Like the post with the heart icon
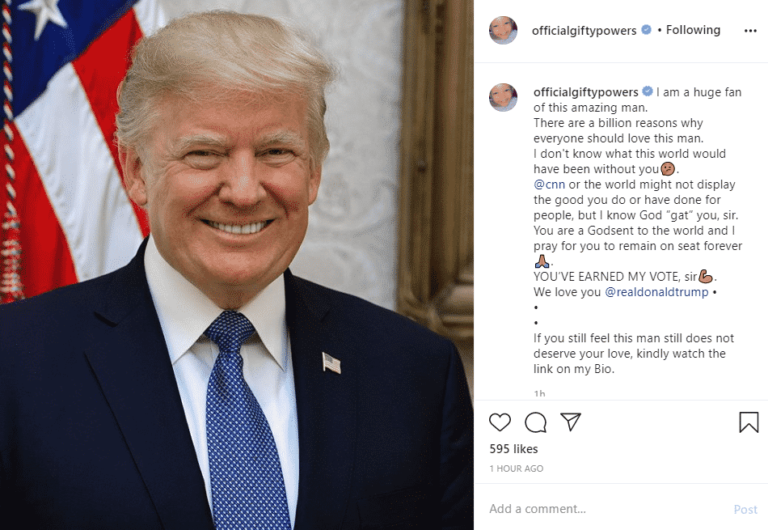This screenshot has width=768, height=530. [x=500, y=422]
